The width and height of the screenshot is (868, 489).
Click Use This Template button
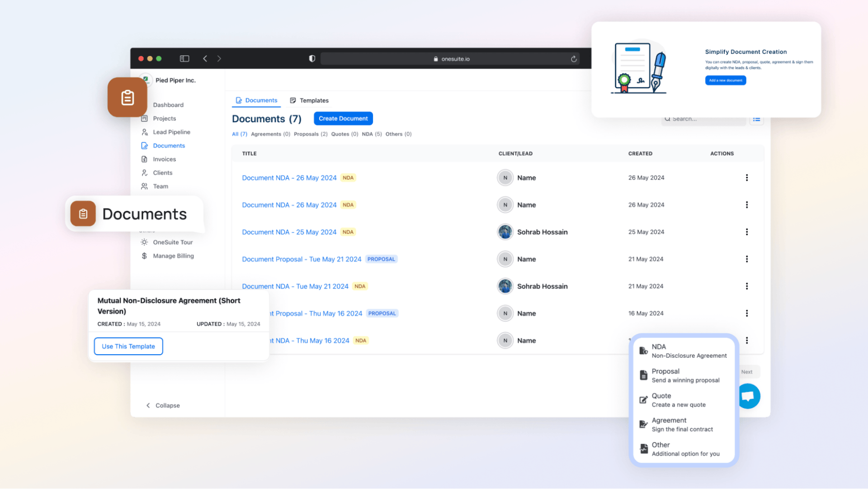pyautogui.click(x=128, y=347)
